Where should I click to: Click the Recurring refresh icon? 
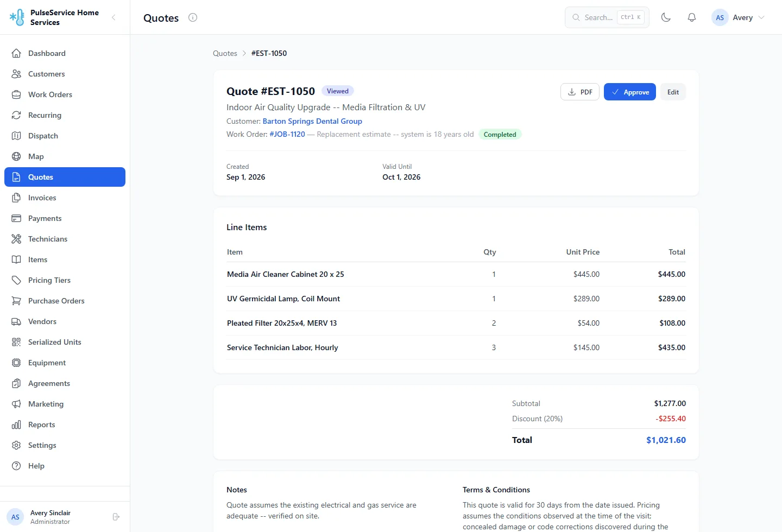(16, 115)
